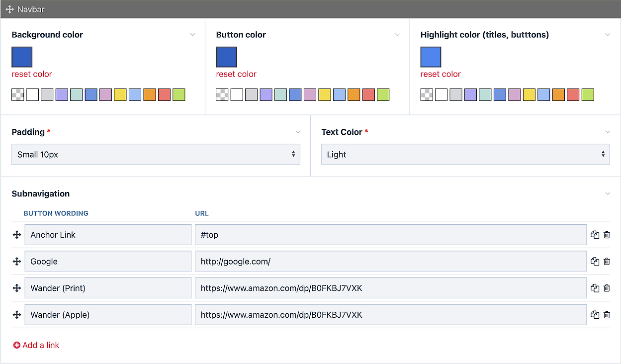Open the Padding dropdown
Viewport: 621px width, 364px height.
156,154
